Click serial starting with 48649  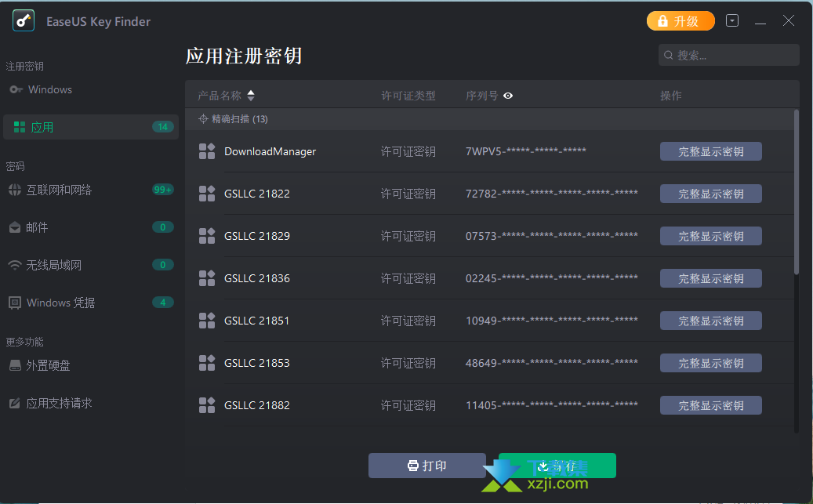click(552, 363)
